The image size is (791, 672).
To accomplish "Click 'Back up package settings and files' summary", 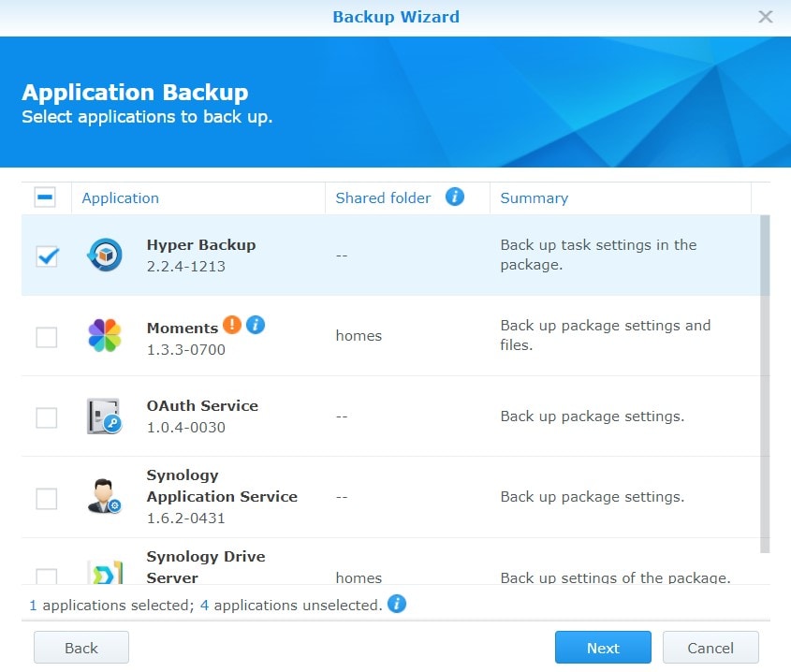I will (605, 335).
